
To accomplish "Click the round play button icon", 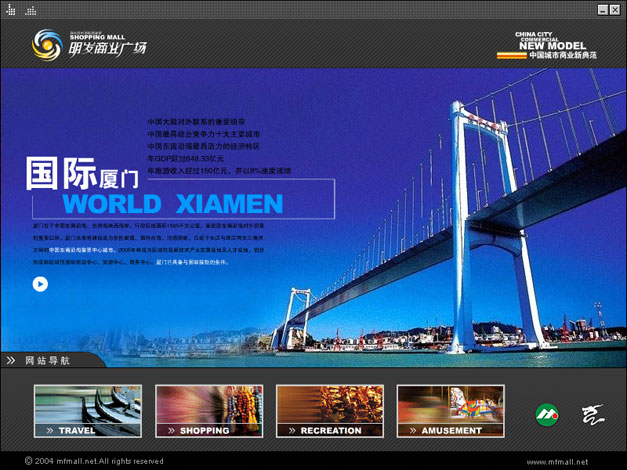I will [40, 284].
